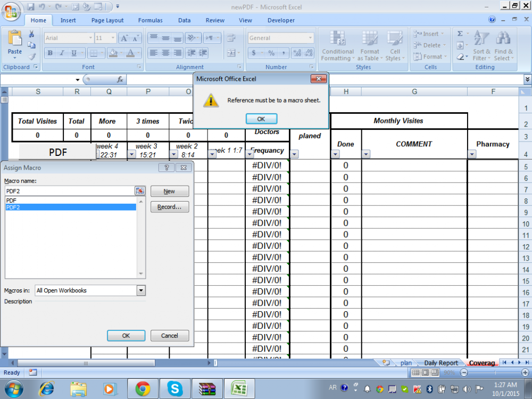Toggle Underline formatting
Viewport: 532px width, 399px height.
73,53
